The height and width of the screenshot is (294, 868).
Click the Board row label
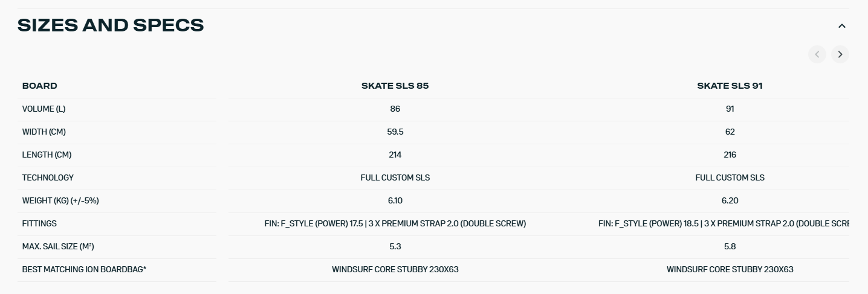40,86
